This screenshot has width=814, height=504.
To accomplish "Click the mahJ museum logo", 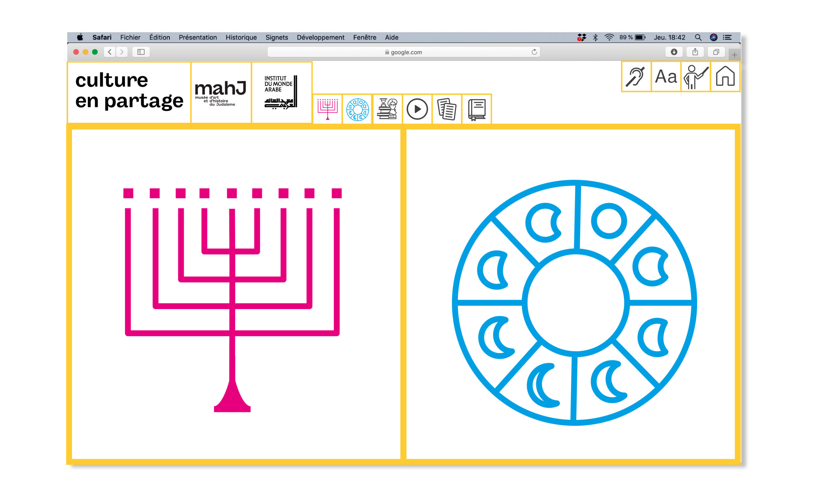I will (221, 92).
